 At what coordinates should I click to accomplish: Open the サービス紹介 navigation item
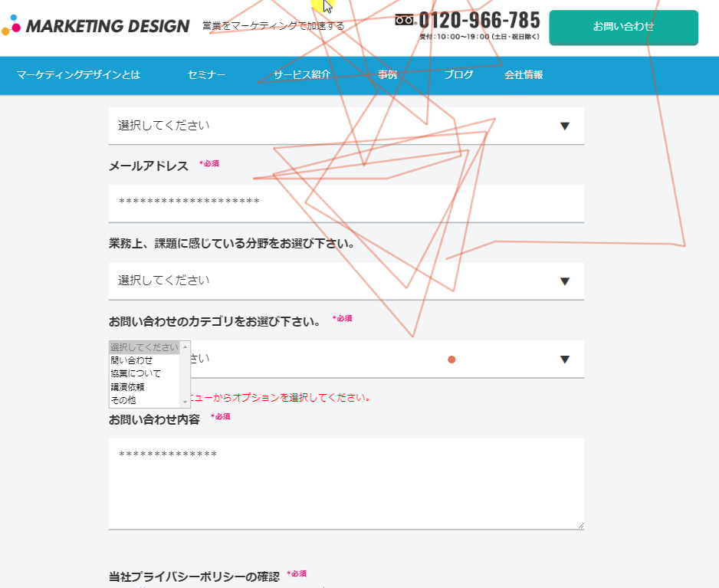(x=302, y=75)
